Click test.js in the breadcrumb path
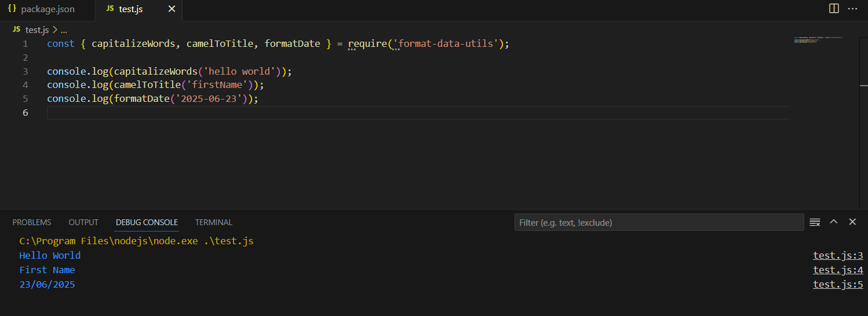Viewport: 868px width, 316px height. coord(37,30)
